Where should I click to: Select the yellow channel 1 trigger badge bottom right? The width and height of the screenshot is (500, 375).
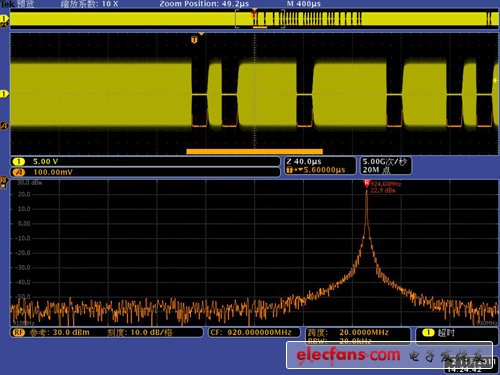click(x=428, y=332)
